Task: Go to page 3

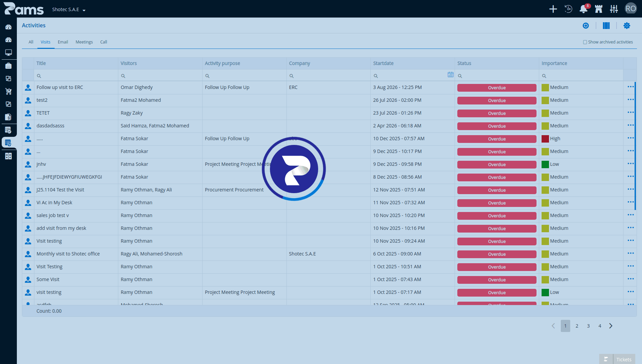Action: pyautogui.click(x=588, y=326)
